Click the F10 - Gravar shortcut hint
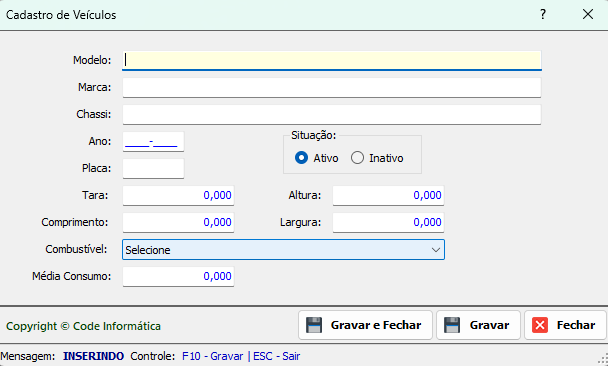 click(x=212, y=356)
